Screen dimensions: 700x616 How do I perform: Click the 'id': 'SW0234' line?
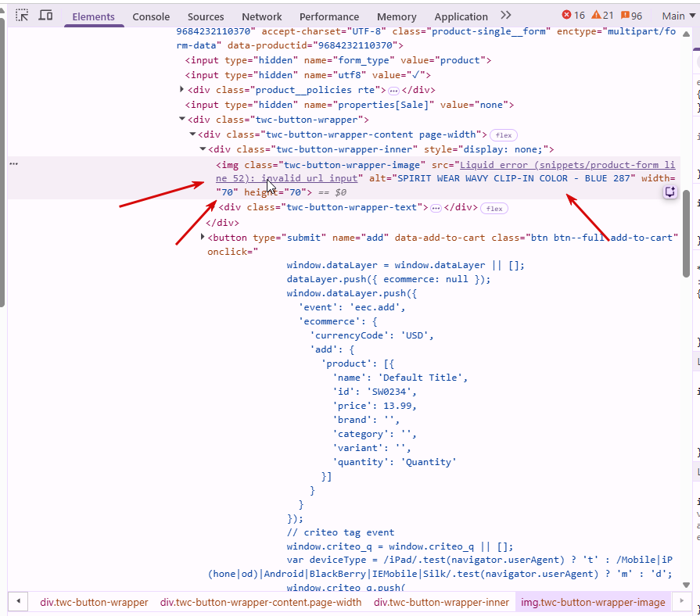click(375, 392)
